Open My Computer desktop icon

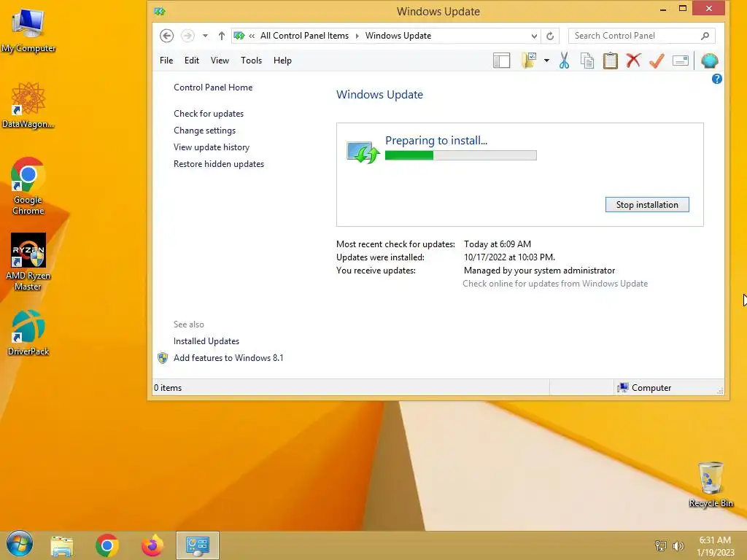coord(28,30)
